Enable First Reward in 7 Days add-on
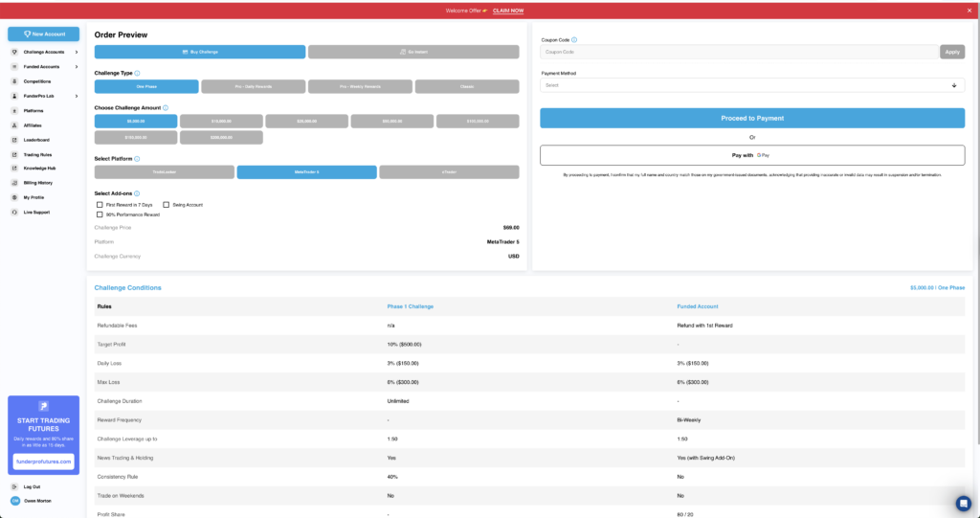The image size is (980, 518). coord(100,205)
